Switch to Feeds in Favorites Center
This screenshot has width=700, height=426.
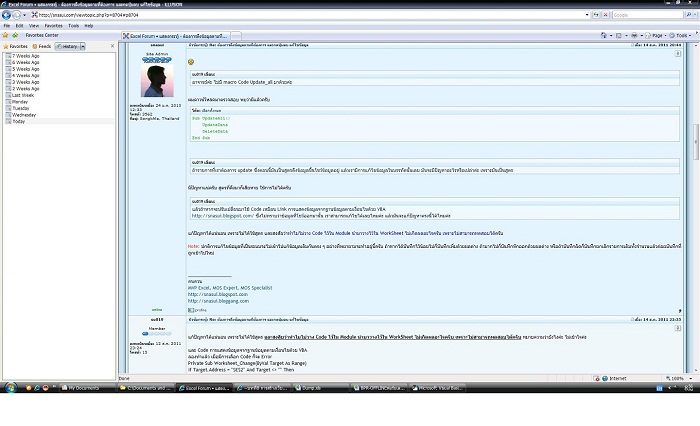pos(43,46)
